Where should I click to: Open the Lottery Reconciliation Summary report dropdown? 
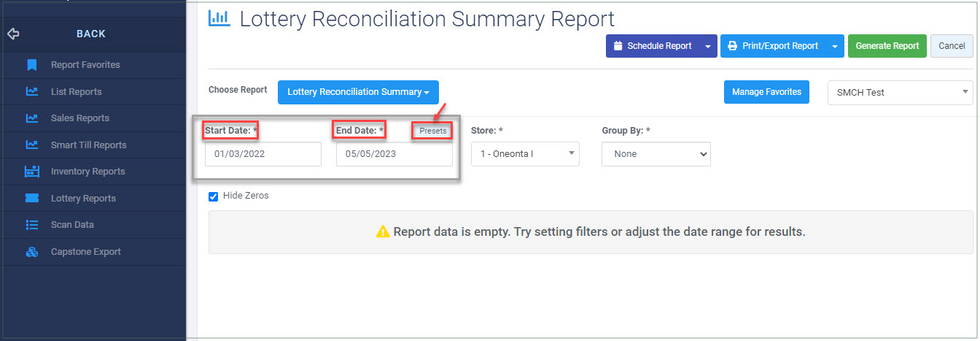[358, 92]
